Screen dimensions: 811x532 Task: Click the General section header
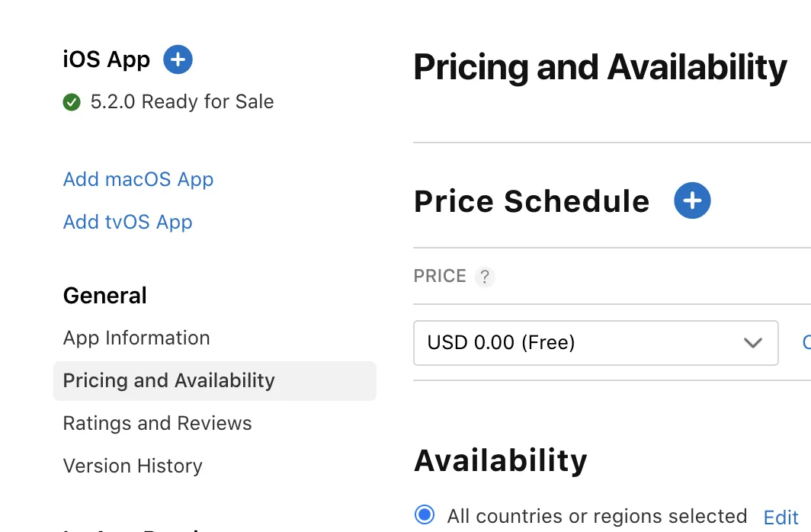tap(105, 295)
